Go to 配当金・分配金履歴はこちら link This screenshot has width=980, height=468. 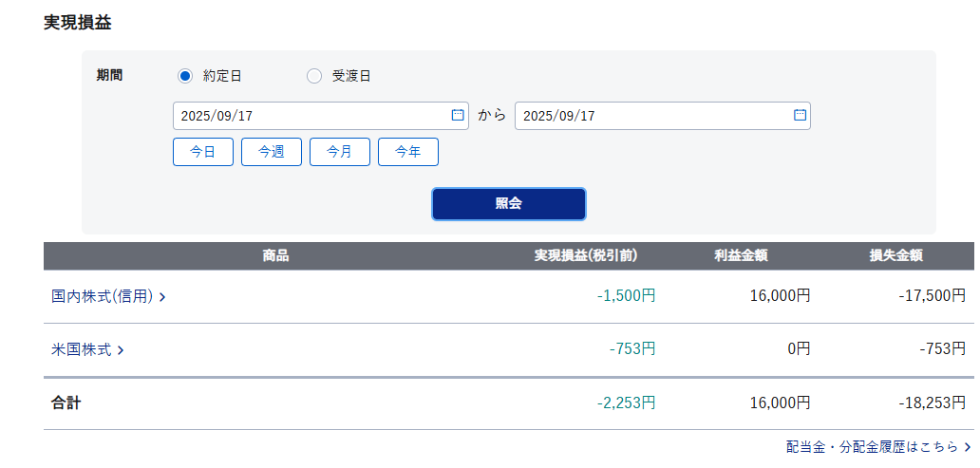click(872, 446)
